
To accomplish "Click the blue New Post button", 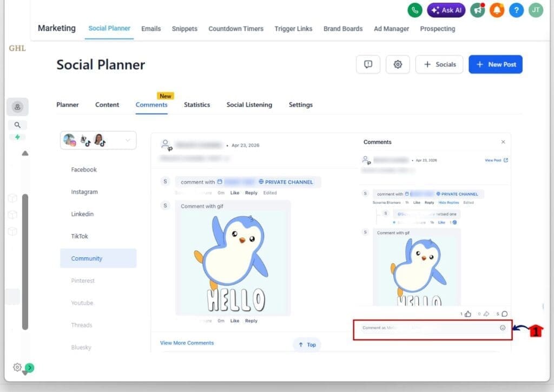I will tap(495, 64).
